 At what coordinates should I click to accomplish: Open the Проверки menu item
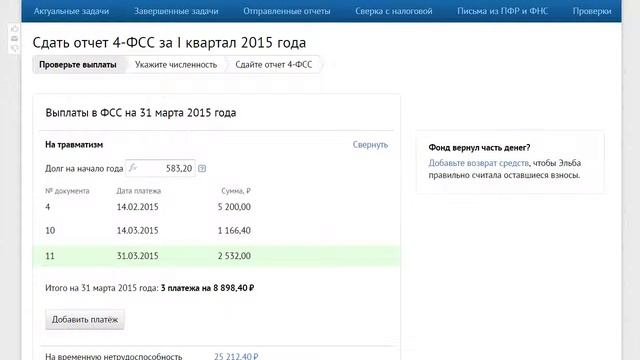tap(592, 11)
